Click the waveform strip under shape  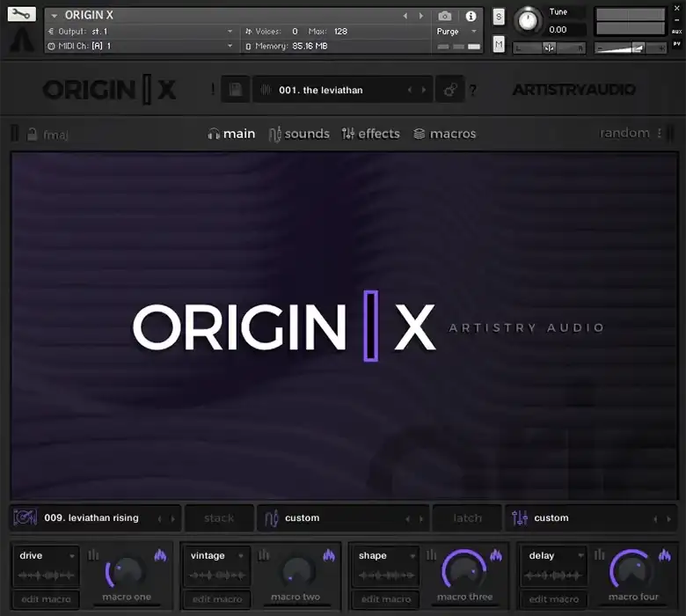pyautogui.click(x=386, y=576)
